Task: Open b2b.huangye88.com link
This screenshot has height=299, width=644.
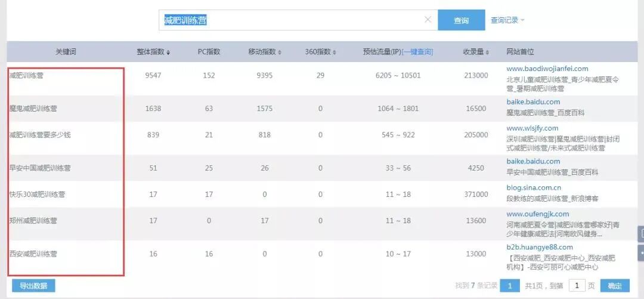Action: 540,247
